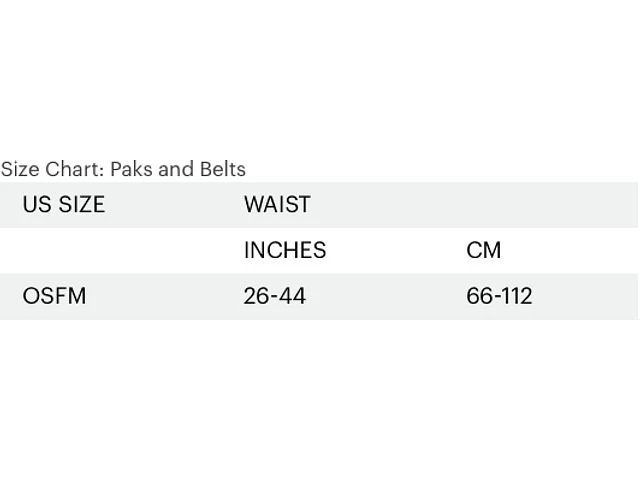
Task: Click the word 'Paks' in the title
Action: click(x=131, y=169)
